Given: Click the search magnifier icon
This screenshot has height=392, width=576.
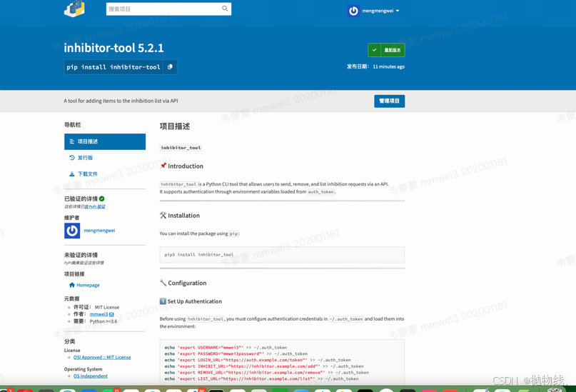Looking at the screenshot, I should (x=225, y=9).
